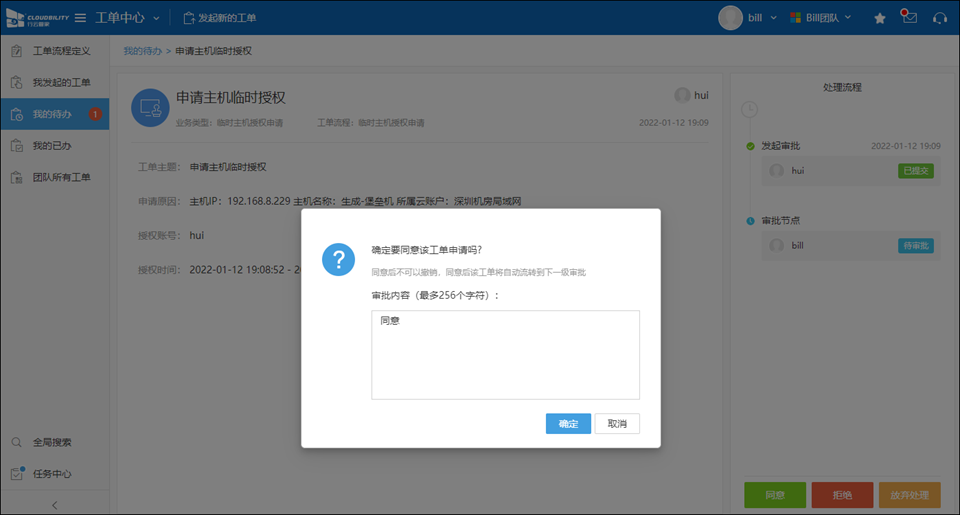Select 我的待办 sidebar item
960x515 pixels.
click(x=54, y=114)
